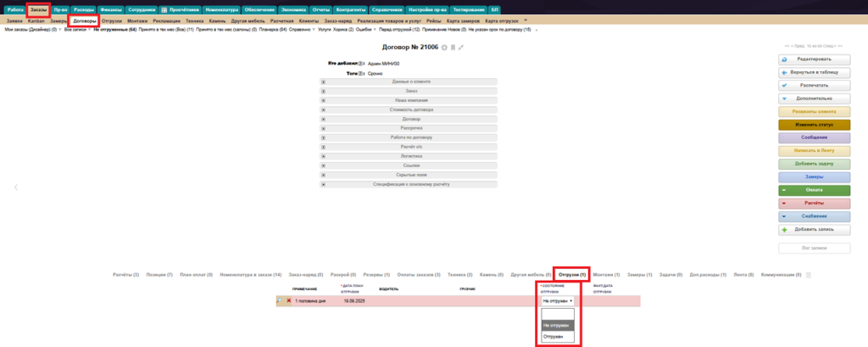
Task: Open the Монтажи tab in bottom panel
Action: pyautogui.click(x=603, y=275)
